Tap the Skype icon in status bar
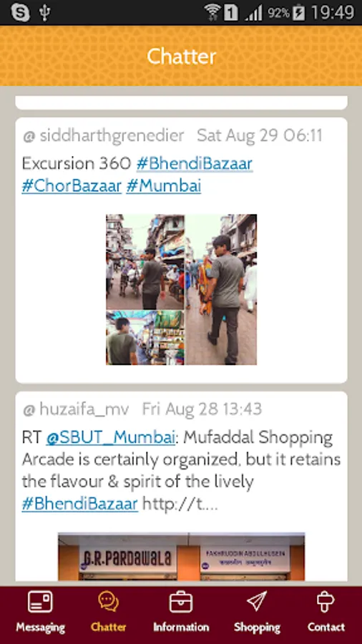 pyautogui.click(x=20, y=12)
